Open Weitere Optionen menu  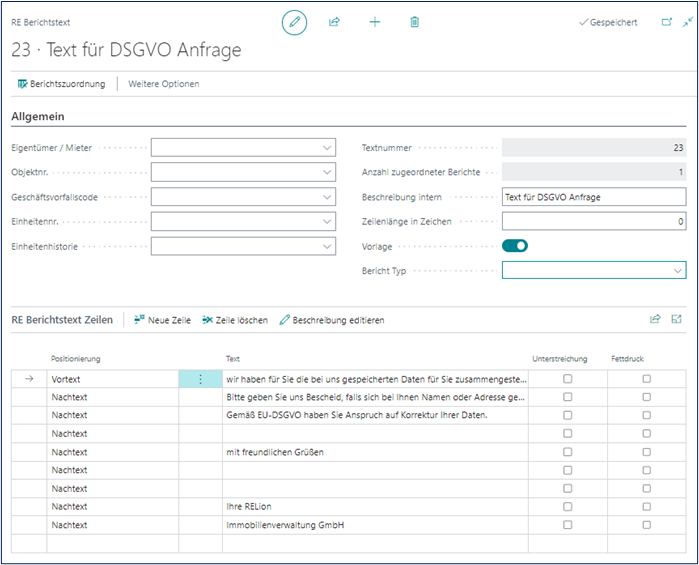click(164, 84)
